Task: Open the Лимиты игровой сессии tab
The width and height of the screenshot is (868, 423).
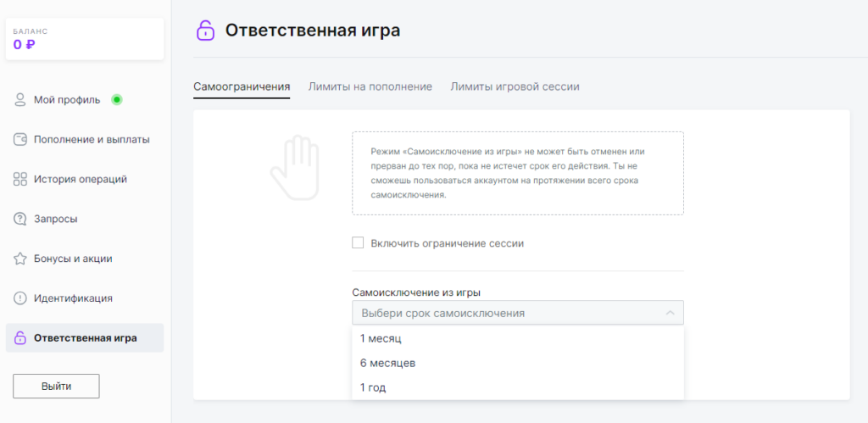Action: [x=515, y=87]
